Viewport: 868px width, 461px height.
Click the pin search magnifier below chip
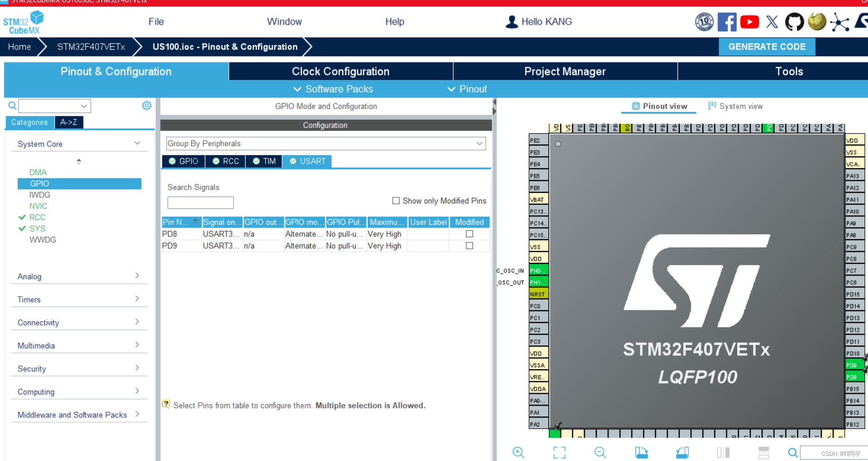[x=793, y=452]
